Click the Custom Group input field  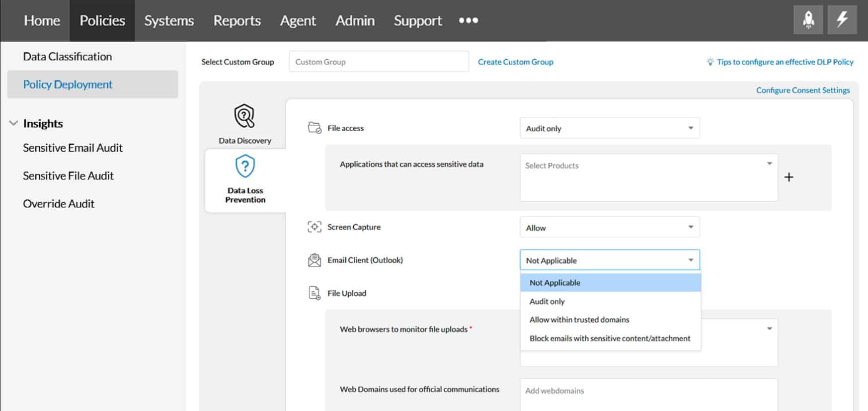(379, 62)
